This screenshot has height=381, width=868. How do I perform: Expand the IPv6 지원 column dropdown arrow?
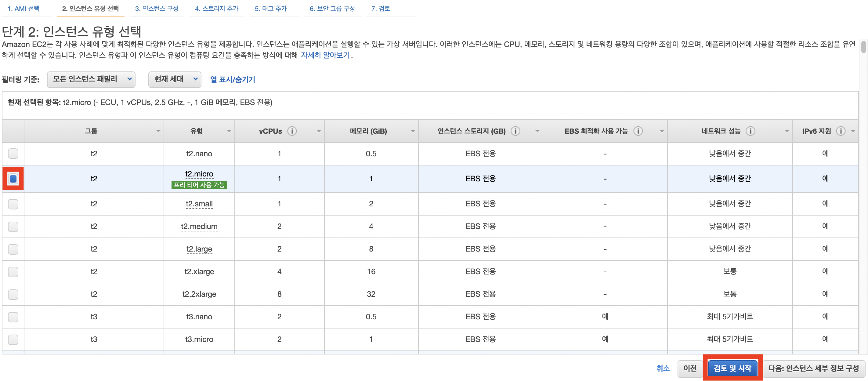point(853,131)
